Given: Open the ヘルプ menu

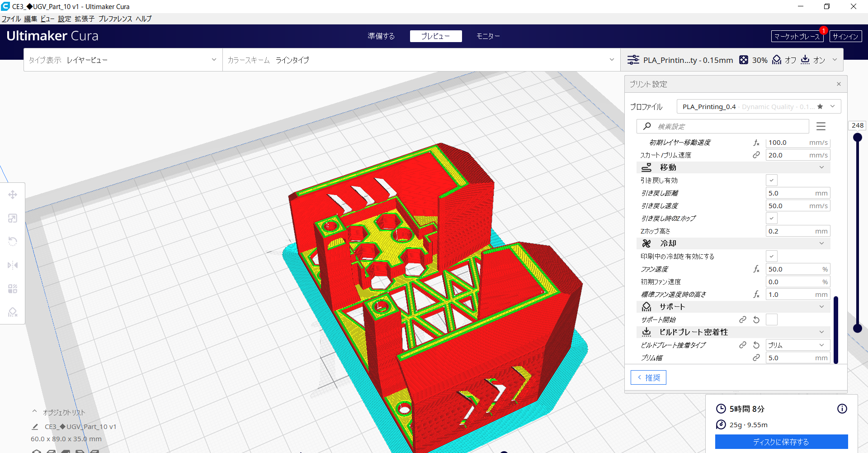Looking at the screenshot, I should (x=144, y=19).
